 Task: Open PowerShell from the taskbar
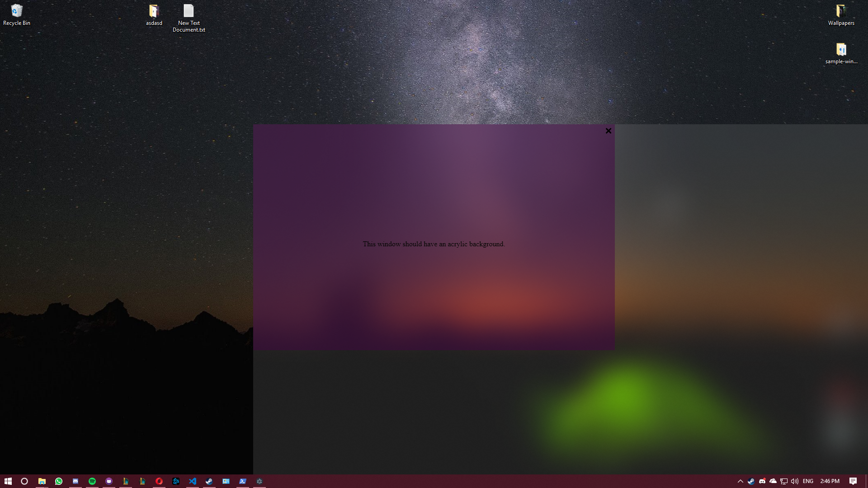click(243, 481)
